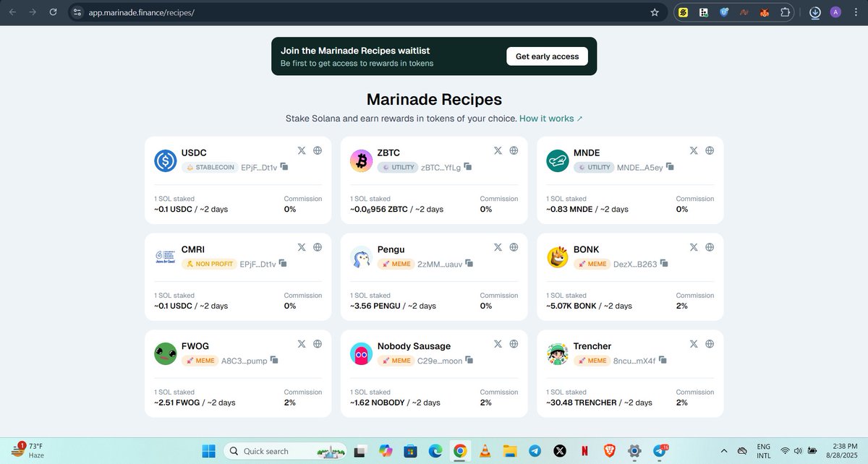Click STABLECOIN tag on USDC card
Image resolution: width=868 pixels, height=464 pixels.
click(210, 167)
